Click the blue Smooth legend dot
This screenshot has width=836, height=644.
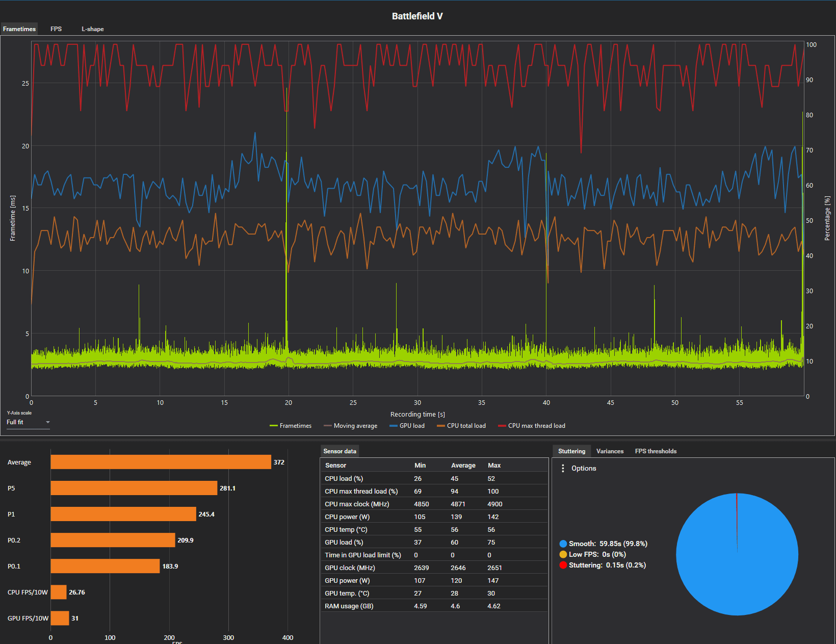[563, 544]
